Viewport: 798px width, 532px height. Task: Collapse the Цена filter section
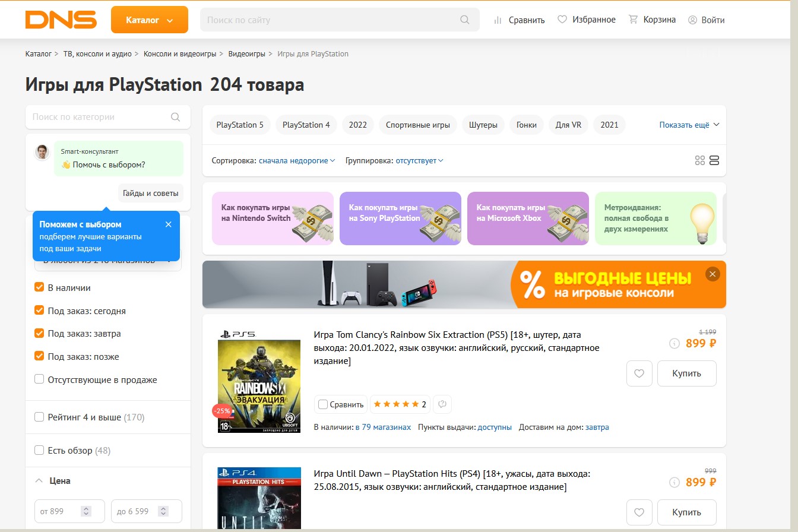point(52,481)
